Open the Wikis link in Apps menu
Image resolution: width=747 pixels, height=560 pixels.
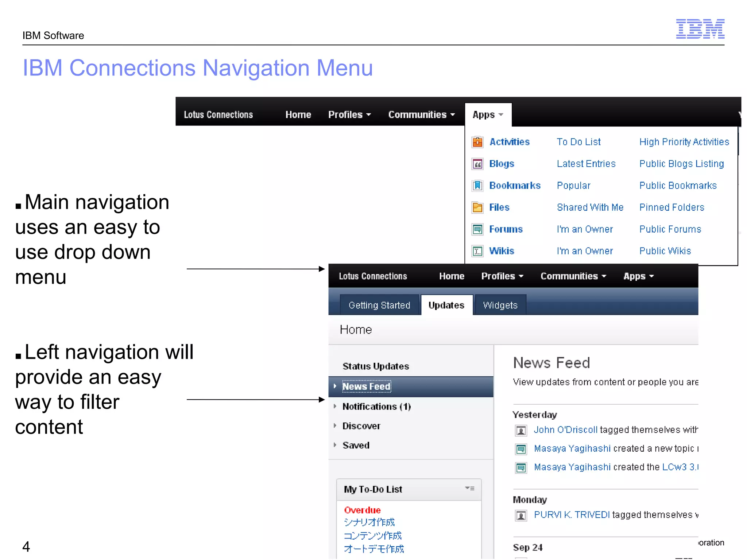pyautogui.click(x=502, y=251)
